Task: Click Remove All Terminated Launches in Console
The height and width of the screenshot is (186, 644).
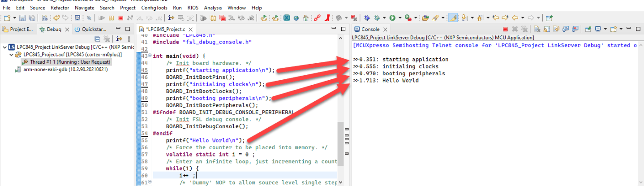Action: coord(524,29)
